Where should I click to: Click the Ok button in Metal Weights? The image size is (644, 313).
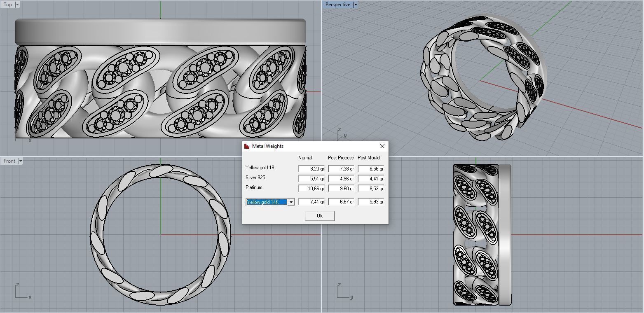tap(320, 216)
